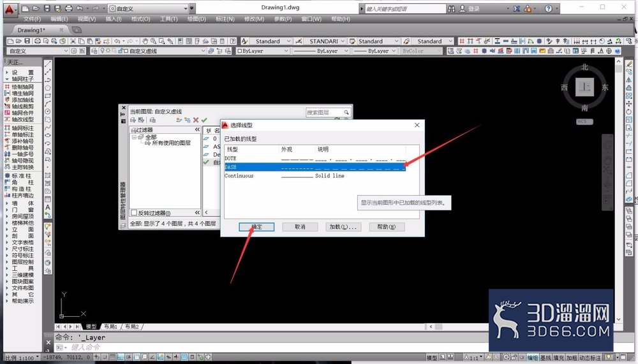
Task: Click the ViewCube top face
Action: pos(584,87)
